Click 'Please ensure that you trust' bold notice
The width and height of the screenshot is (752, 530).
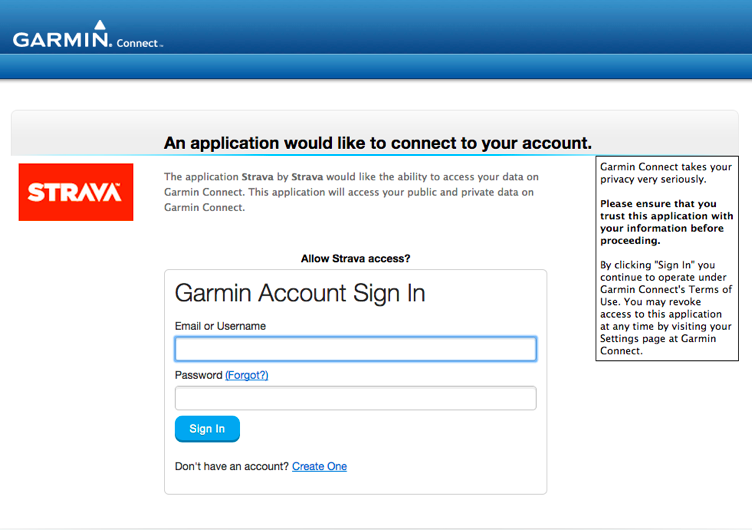click(x=667, y=222)
